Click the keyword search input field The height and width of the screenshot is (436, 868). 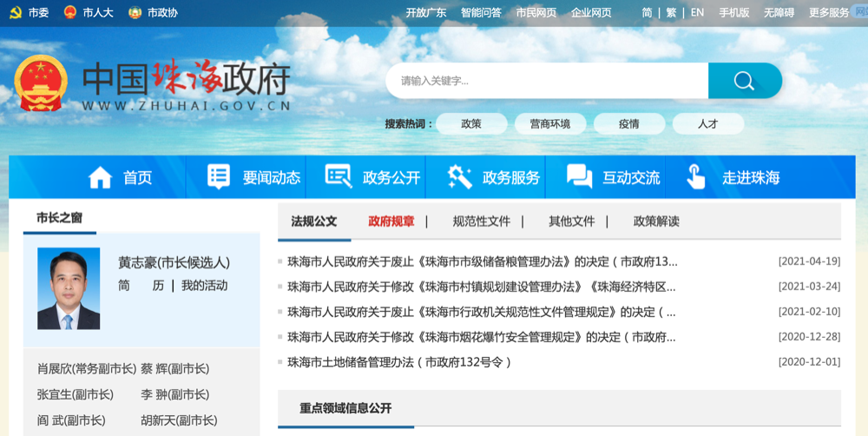click(547, 81)
